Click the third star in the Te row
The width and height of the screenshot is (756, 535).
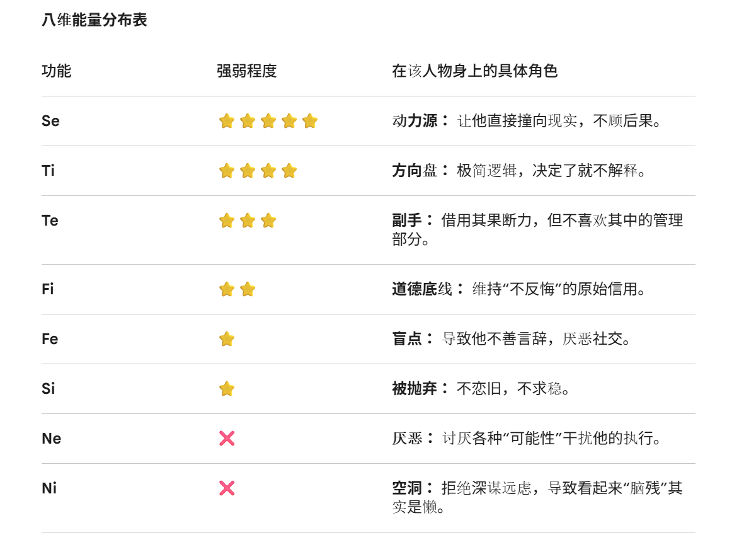click(268, 221)
